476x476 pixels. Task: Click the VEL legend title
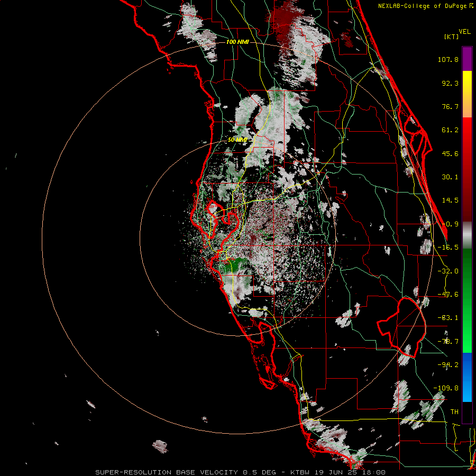[x=464, y=31]
